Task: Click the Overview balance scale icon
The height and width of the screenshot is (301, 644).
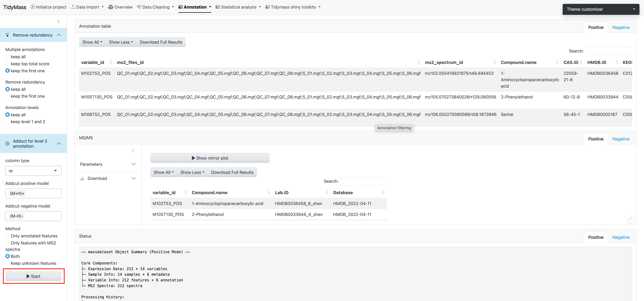Action: point(111,7)
